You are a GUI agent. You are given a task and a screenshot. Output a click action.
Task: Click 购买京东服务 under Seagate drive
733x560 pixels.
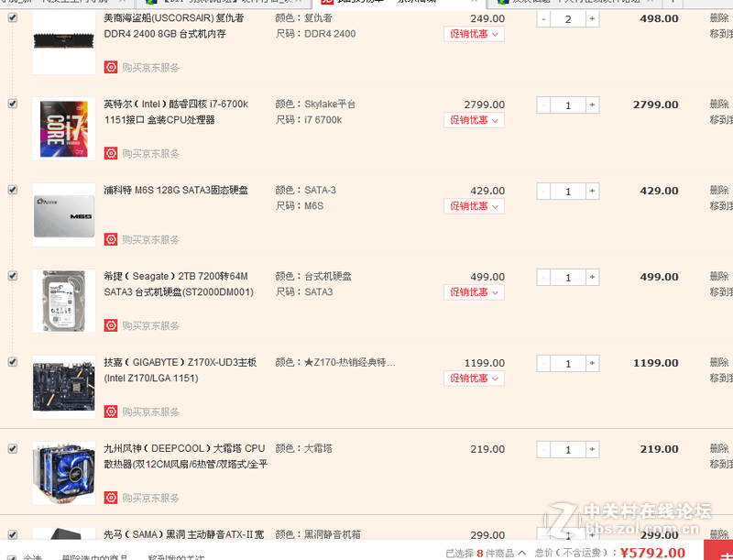[150, 325]
